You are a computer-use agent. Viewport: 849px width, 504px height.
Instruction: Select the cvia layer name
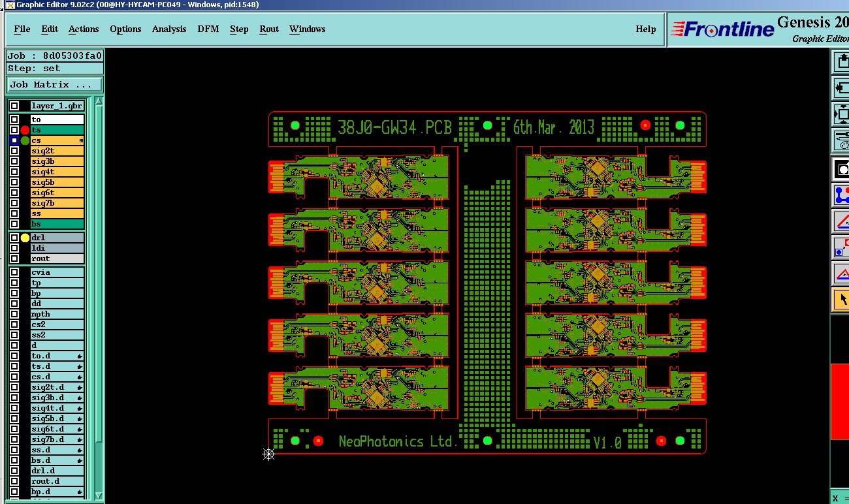(57, 272)
